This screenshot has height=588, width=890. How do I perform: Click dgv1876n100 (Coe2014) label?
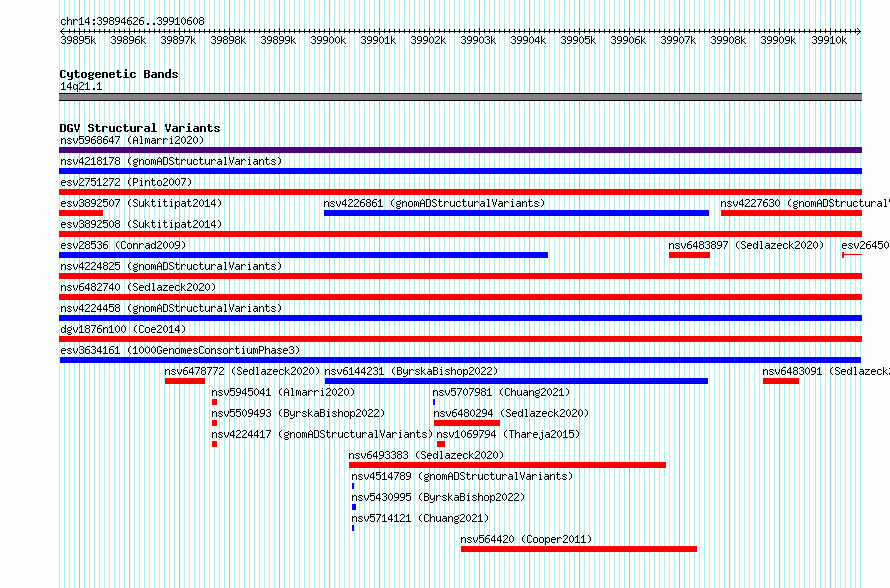click(x=123, y=329)
